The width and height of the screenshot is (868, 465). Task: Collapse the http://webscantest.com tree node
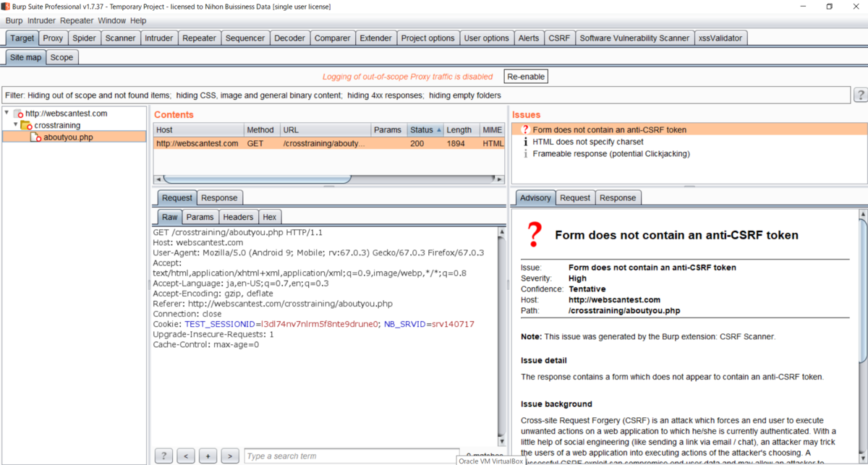click(7, 113)
